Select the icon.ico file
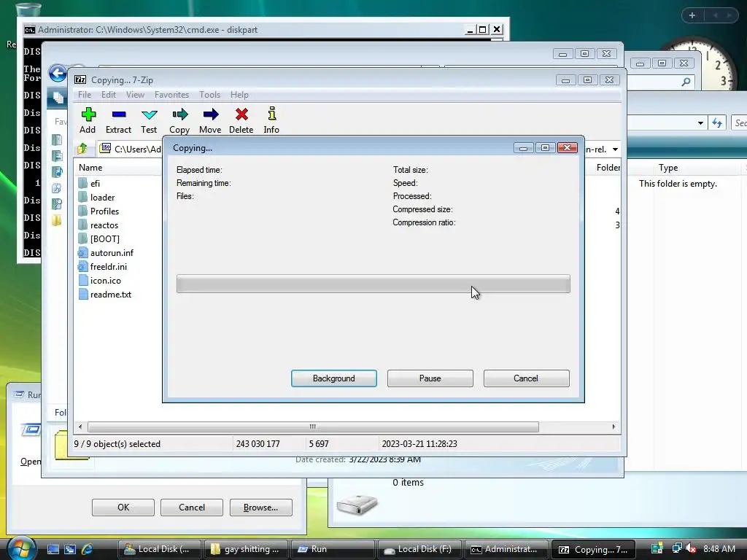Screen dimensions: 747x560 pos(105,281)
